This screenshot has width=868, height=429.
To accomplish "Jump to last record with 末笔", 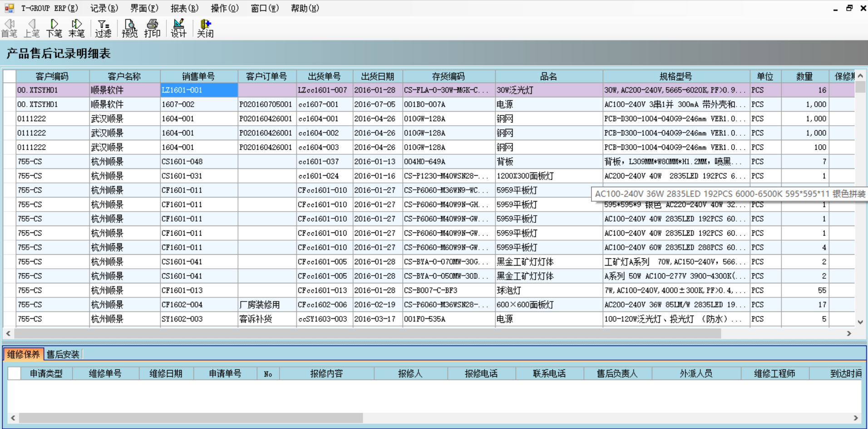I will [x=76, y=28].
